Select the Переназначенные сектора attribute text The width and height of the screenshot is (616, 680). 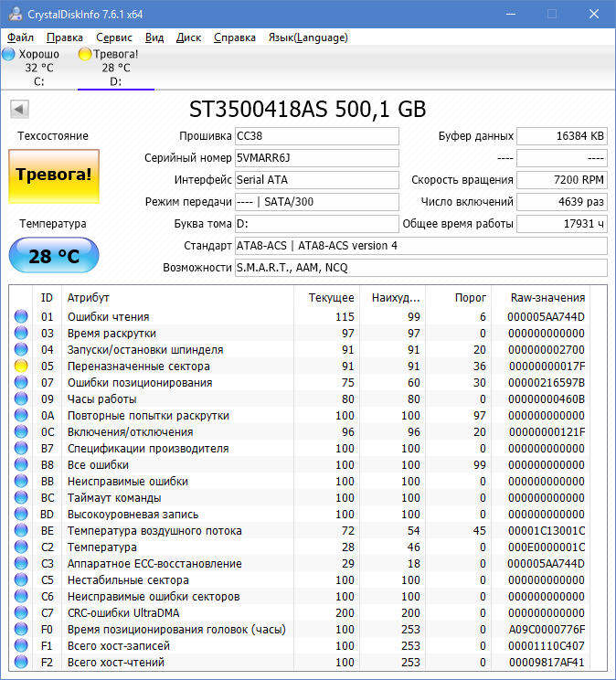(x=138, y=367)
